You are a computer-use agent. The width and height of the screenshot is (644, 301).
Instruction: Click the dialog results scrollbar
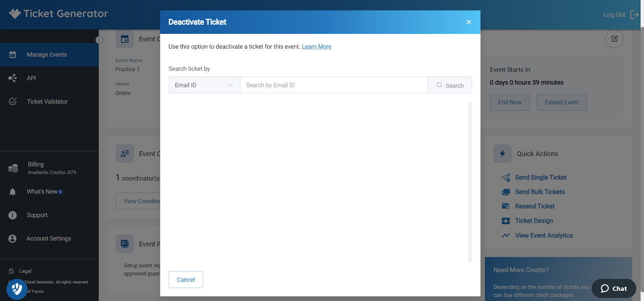tap(470, 182)
